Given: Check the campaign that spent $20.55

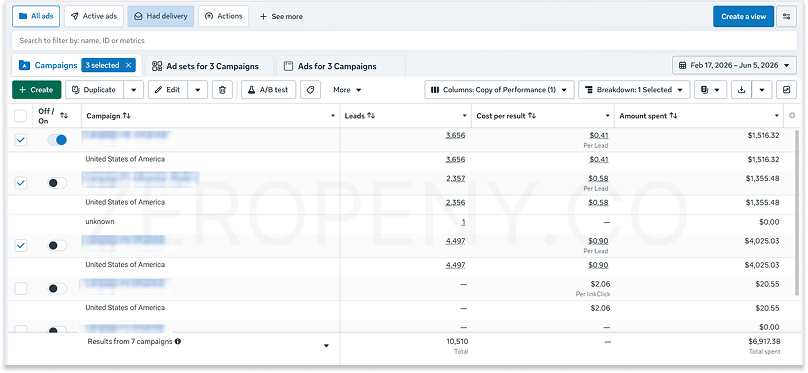Looking at the screenshot, I should [x=21, y=289].
